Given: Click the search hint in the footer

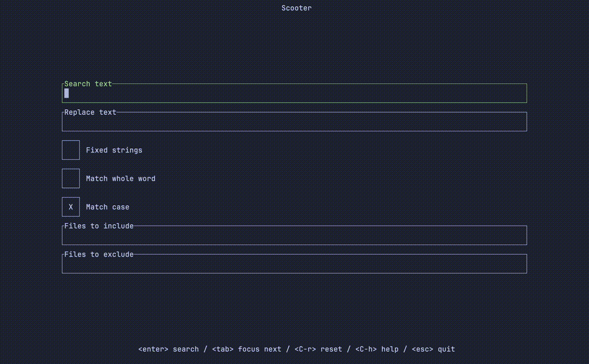Looking at the screenshot, I should (x=169, y=349).
